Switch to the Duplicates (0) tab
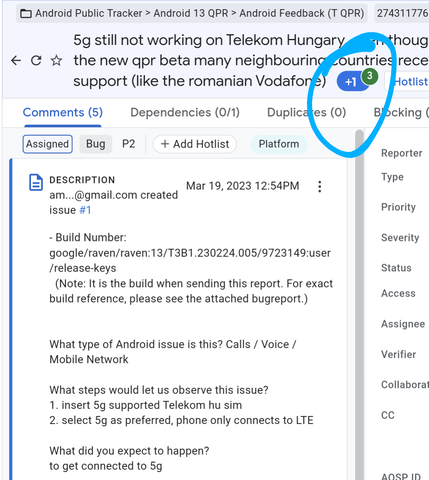Viewport: 429px width, 480px height. pos(307,112)
